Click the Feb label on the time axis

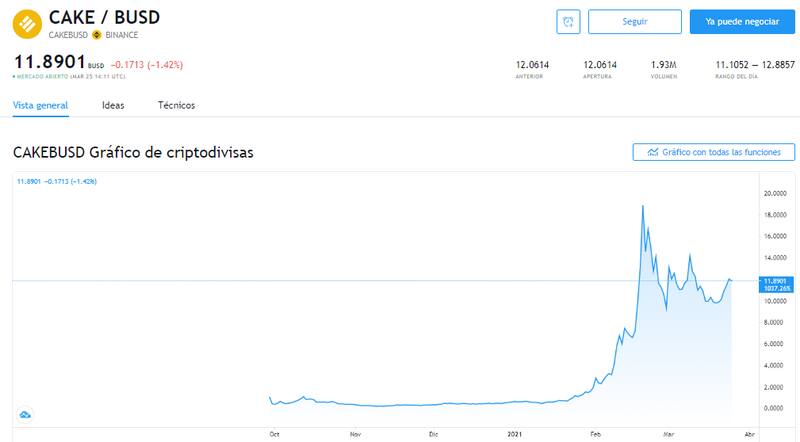point(595,435)
